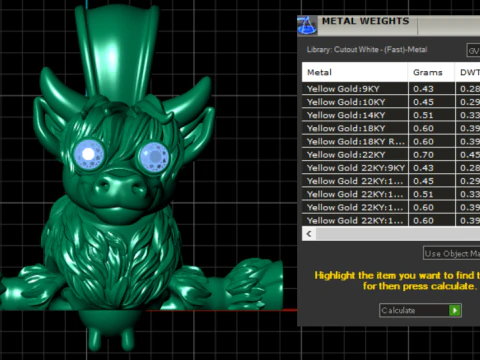Select the Yellow Gold:10KY row
The height and width of the screenshot is (360, 480).
click(x=391, y=102)
